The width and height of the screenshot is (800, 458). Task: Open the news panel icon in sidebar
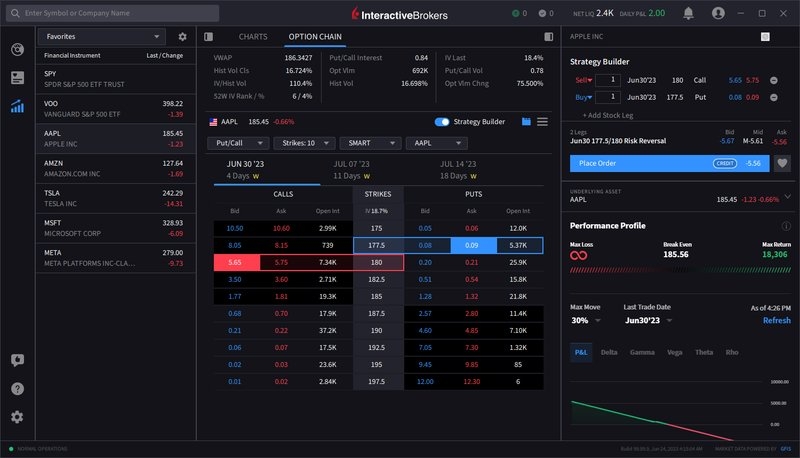pos(17,78)
